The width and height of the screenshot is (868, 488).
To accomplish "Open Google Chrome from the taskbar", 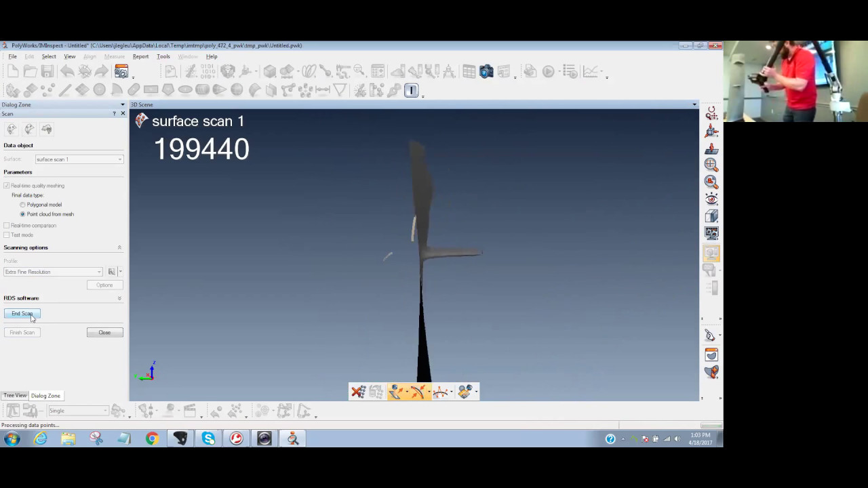I will (x=152, y=439).
